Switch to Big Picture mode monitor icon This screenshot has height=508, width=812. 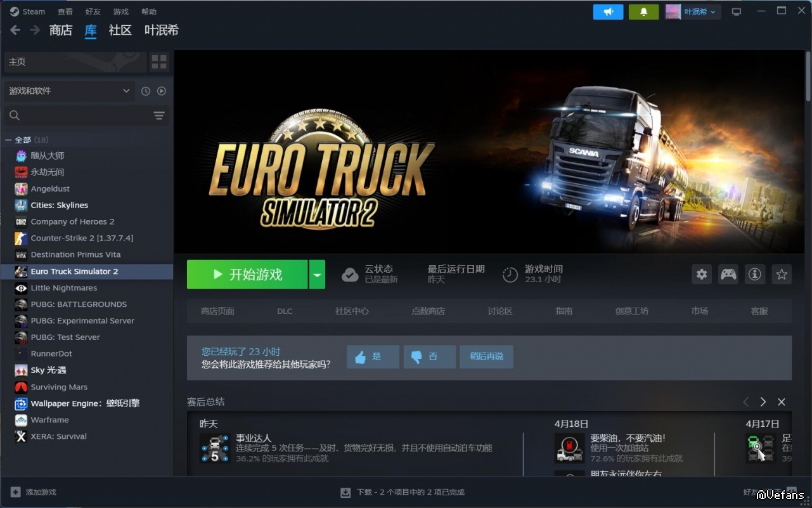click(737, 11)
